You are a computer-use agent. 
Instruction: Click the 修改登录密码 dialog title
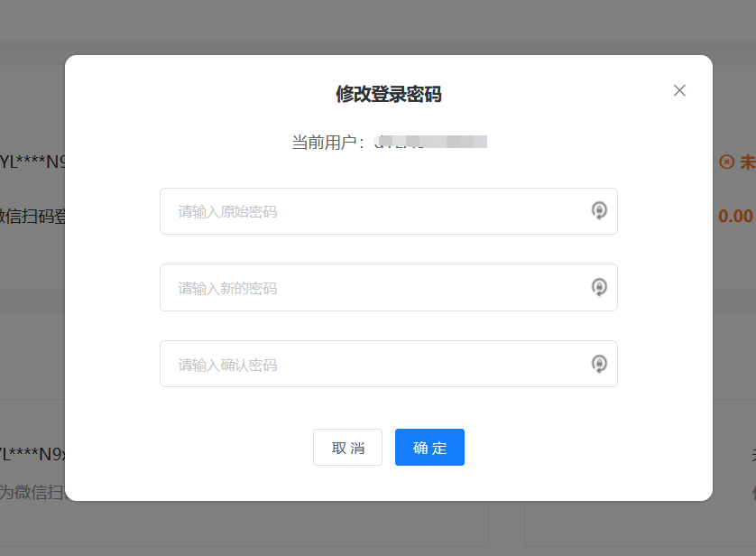point(389,94)
